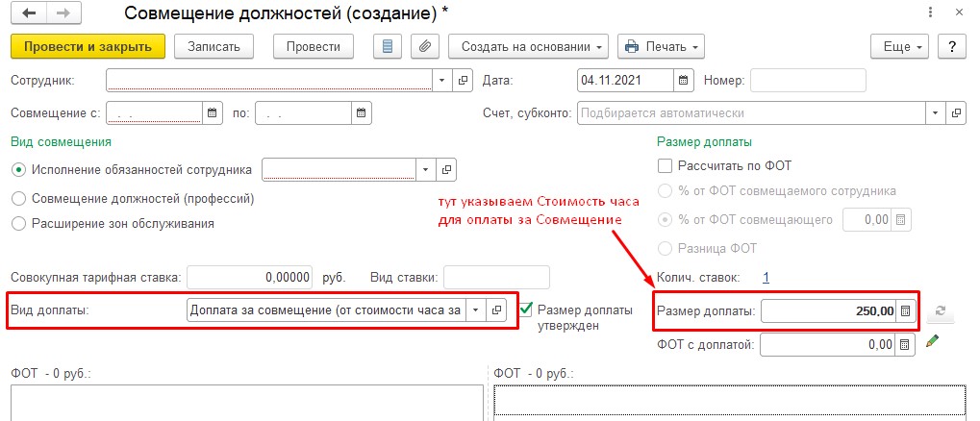Open Сотрудник field selection form icon

click(x=463, y=81)
